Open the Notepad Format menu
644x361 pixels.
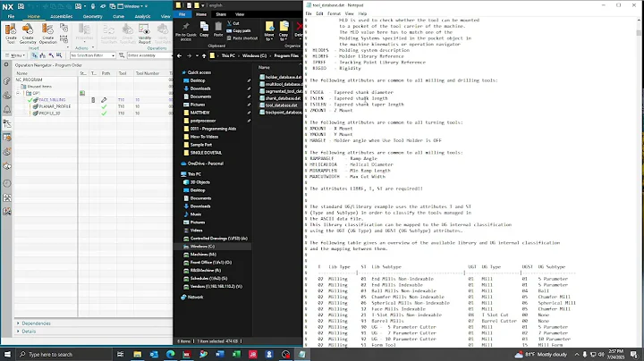pyautogui.click(x=334, y=13)
